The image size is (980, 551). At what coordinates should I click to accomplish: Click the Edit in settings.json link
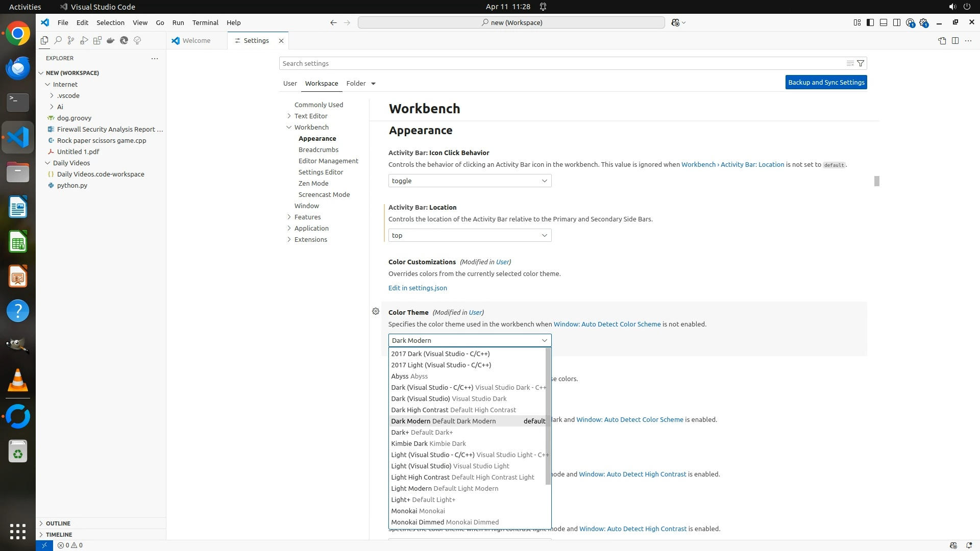coord(418,288)
